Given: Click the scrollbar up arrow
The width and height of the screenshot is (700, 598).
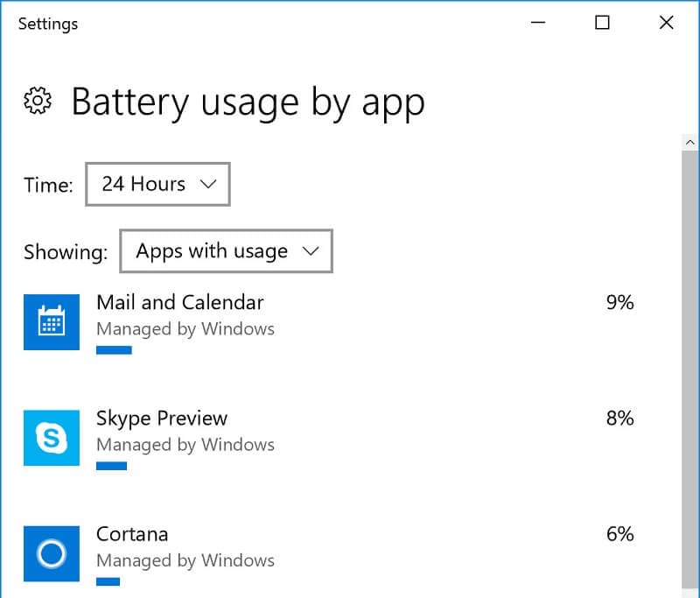Looking at the screenshot, I should (690, 143).
